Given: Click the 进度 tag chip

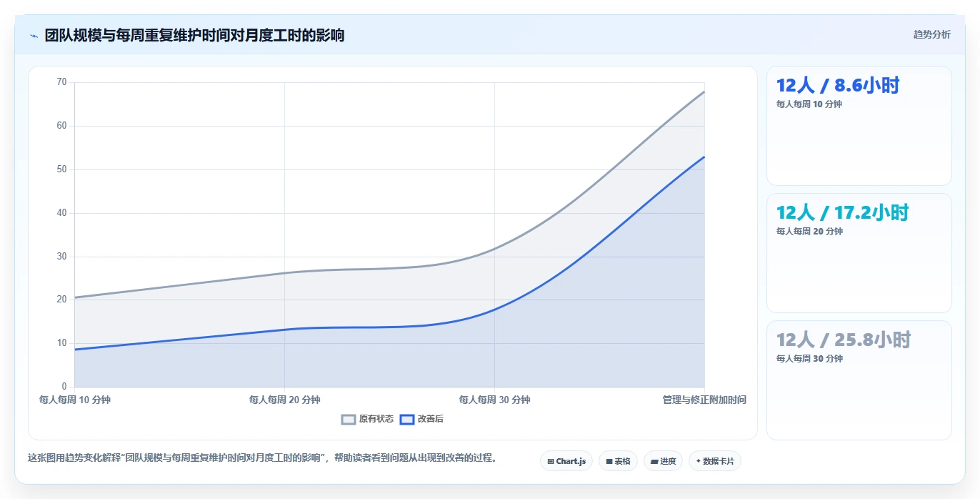Looking at the screenshot, I should tap(663, 461).
